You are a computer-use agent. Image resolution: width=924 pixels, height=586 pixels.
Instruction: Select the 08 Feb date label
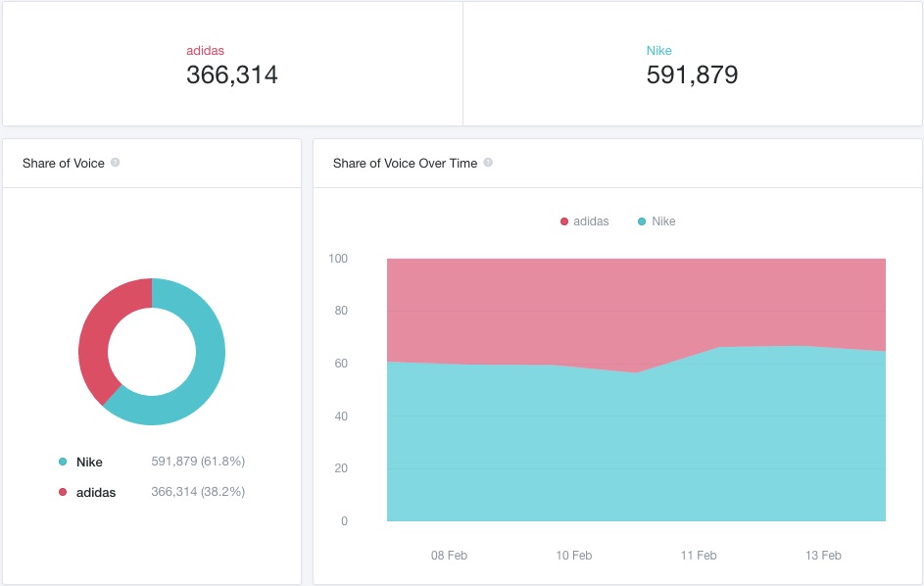(x=449, y=556)
